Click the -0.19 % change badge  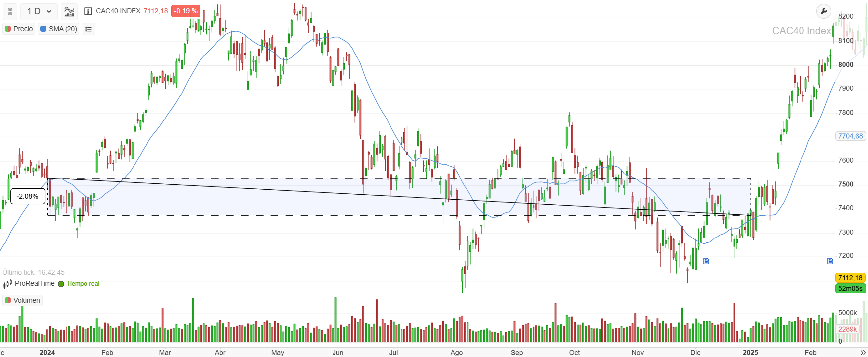tap(185, 10)
